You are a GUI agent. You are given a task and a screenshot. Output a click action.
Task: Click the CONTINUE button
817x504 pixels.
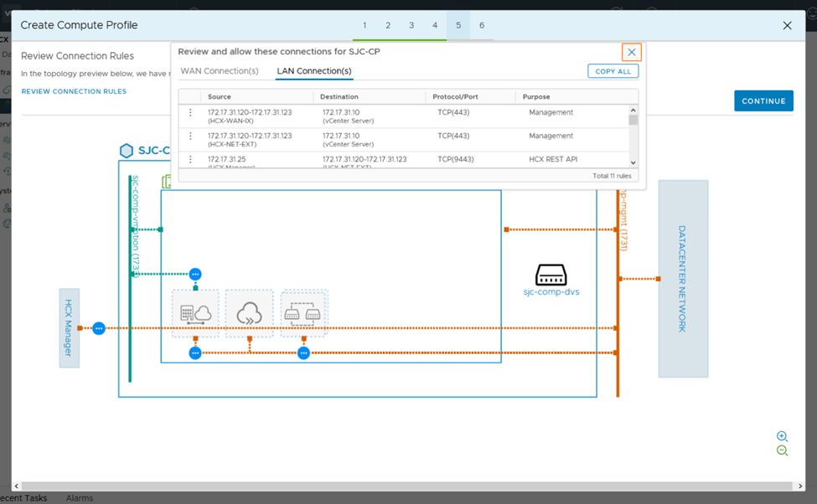pos(763,101)
